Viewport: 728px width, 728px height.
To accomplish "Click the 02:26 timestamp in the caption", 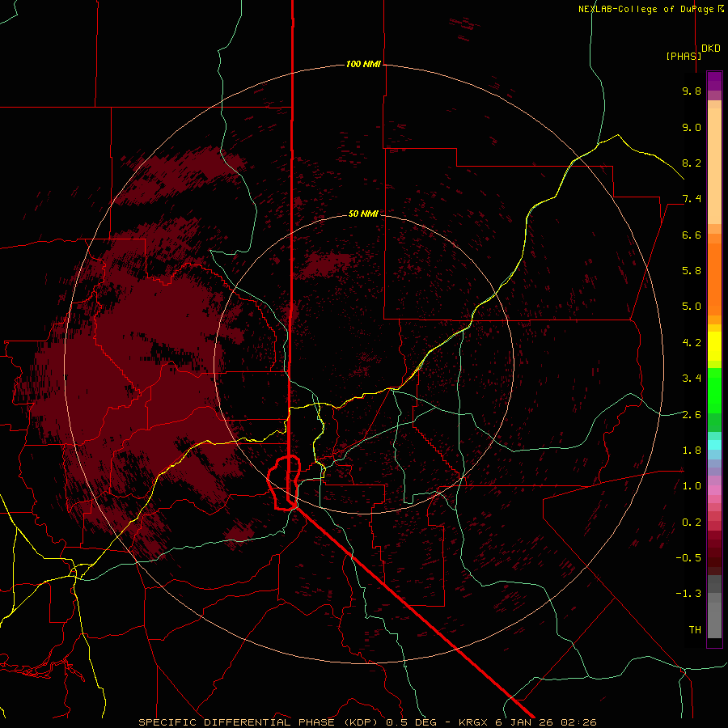I will 578,722.
